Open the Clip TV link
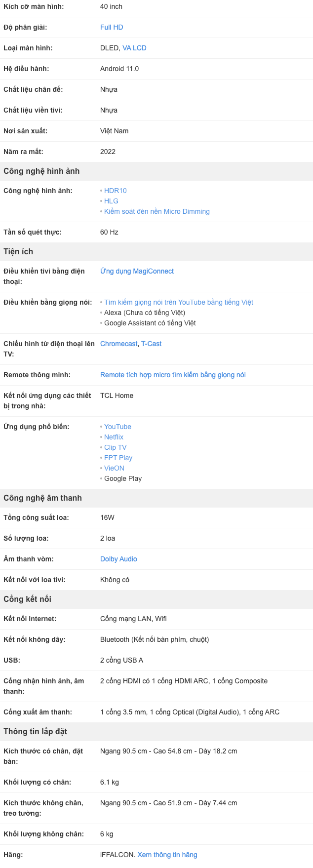The width and height of the screenshot is (313, 868). 115,447
